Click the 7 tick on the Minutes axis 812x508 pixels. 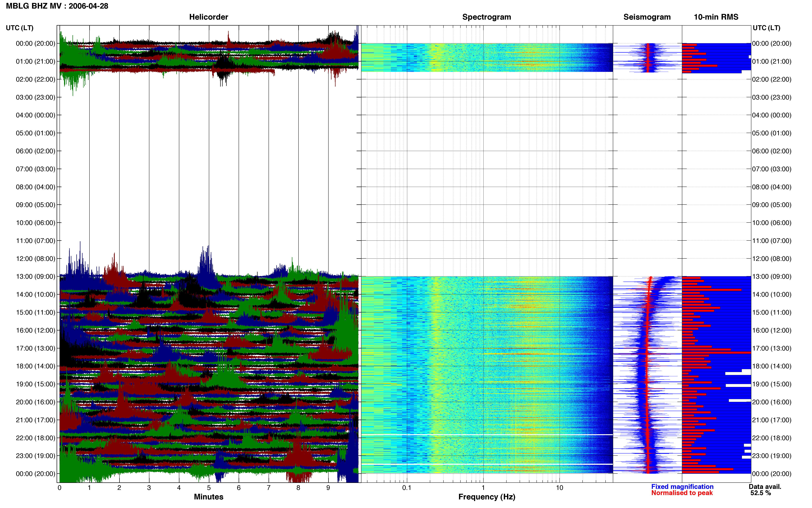pos(269,488)
